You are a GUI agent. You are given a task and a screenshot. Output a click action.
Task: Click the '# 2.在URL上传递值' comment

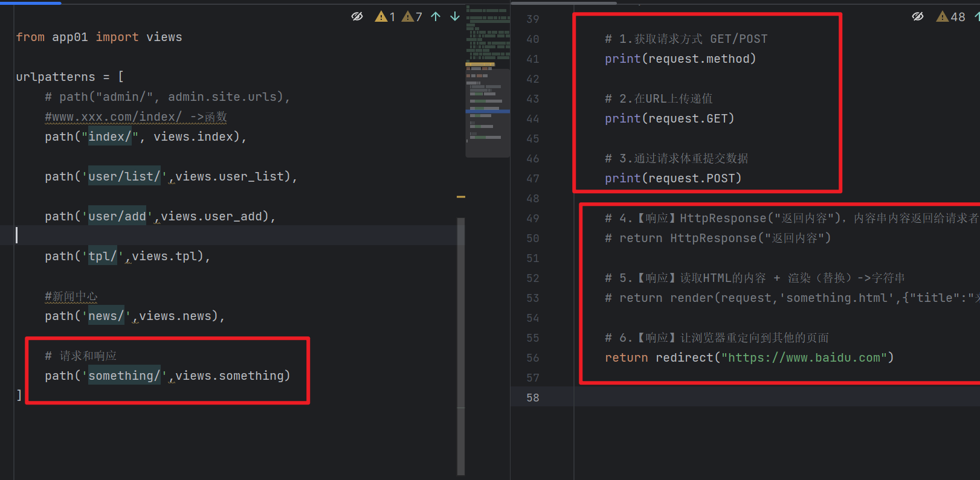tap(659, 98)
